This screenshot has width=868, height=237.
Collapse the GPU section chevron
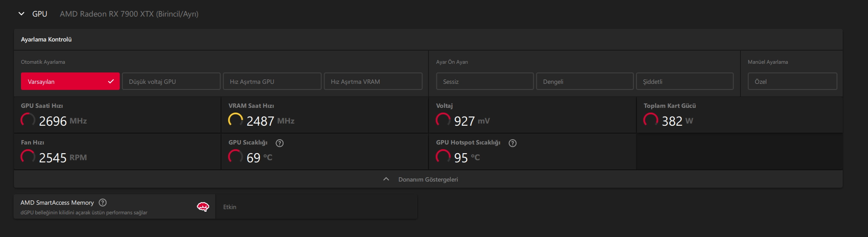click(x=21, y=14)
